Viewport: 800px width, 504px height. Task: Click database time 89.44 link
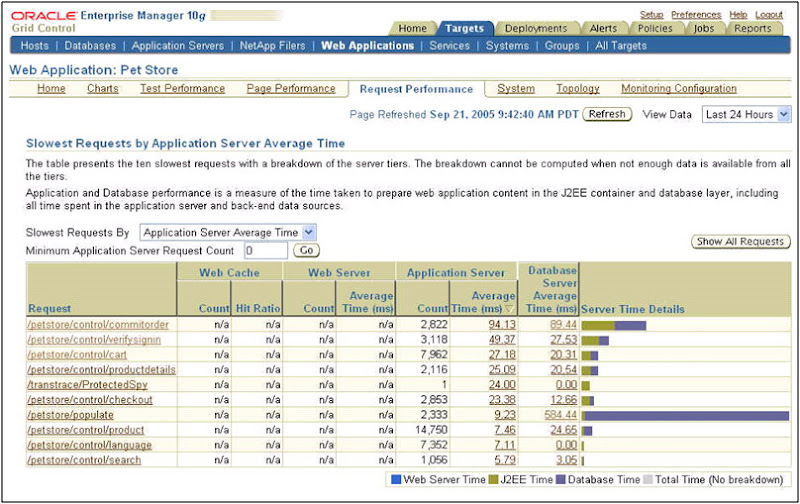coord(563,325)
